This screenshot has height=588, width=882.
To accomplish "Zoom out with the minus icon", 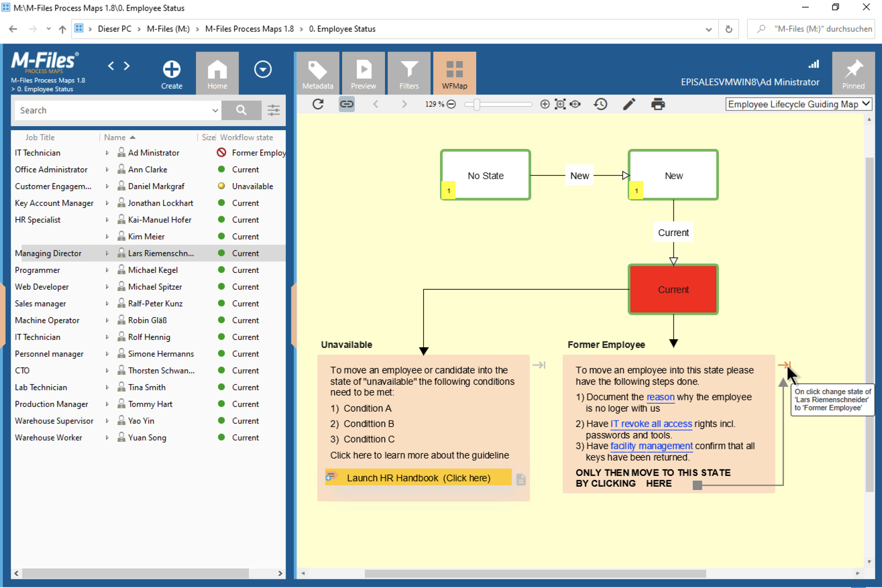I will (451, 105).
